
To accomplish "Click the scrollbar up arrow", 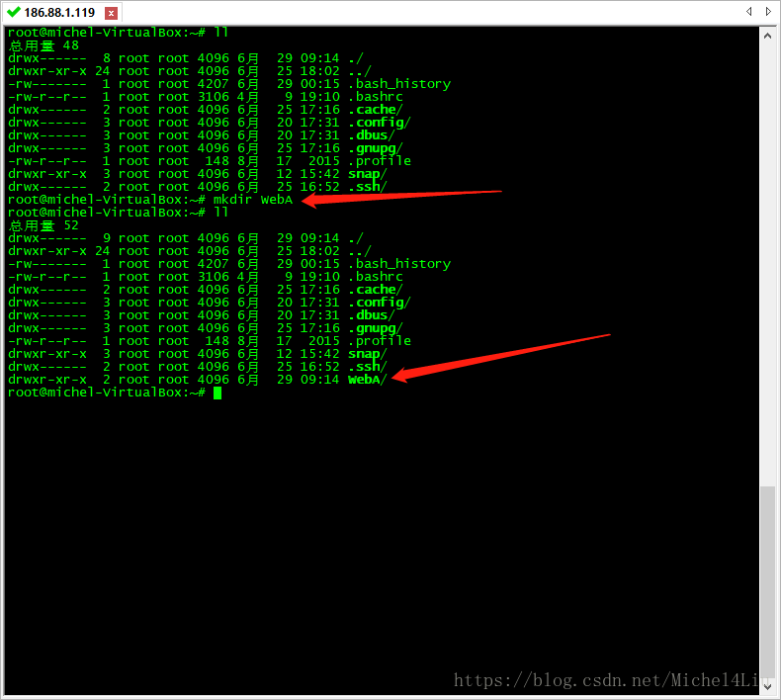I will coord(767,36).
